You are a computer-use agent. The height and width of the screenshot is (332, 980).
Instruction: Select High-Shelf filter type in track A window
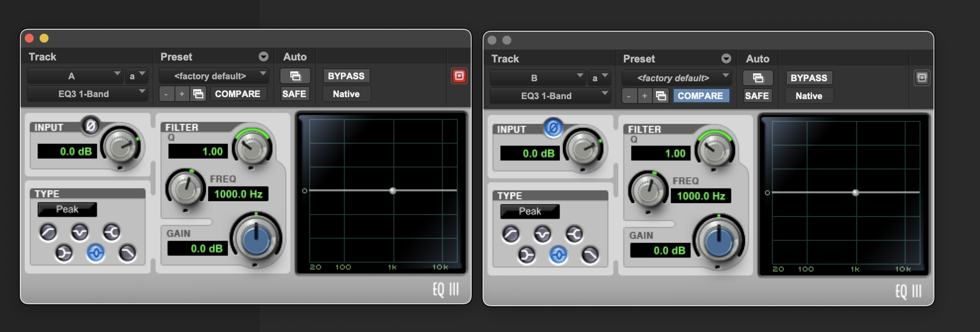point(111,232)
